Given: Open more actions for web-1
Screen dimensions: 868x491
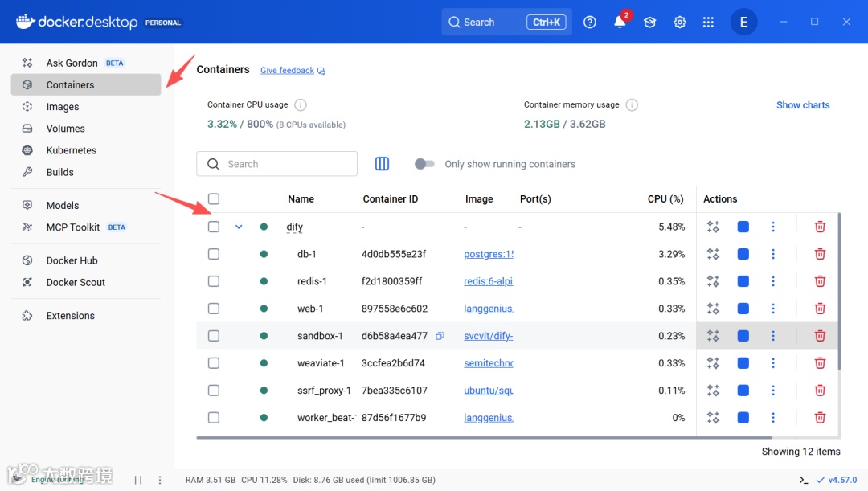Looking at the screenshot, I should [x=773, y=309].
